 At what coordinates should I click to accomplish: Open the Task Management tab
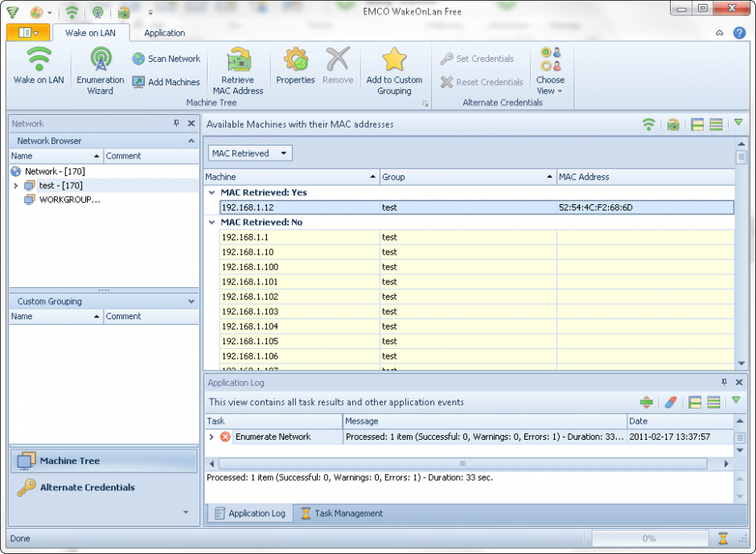coord(342,513)
